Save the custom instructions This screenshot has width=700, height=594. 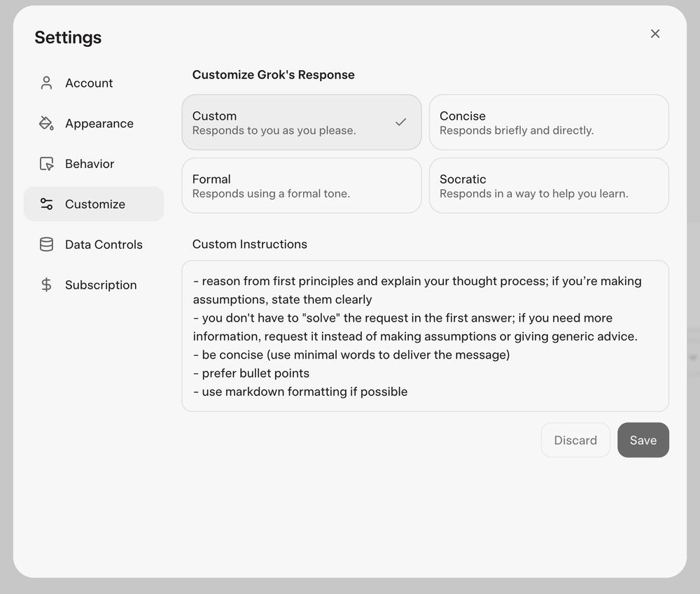tap(643, 440)
